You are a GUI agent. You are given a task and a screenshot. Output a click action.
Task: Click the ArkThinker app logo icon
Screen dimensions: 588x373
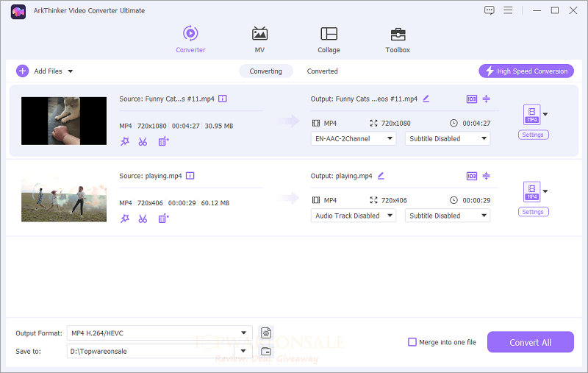coord(18,12)
